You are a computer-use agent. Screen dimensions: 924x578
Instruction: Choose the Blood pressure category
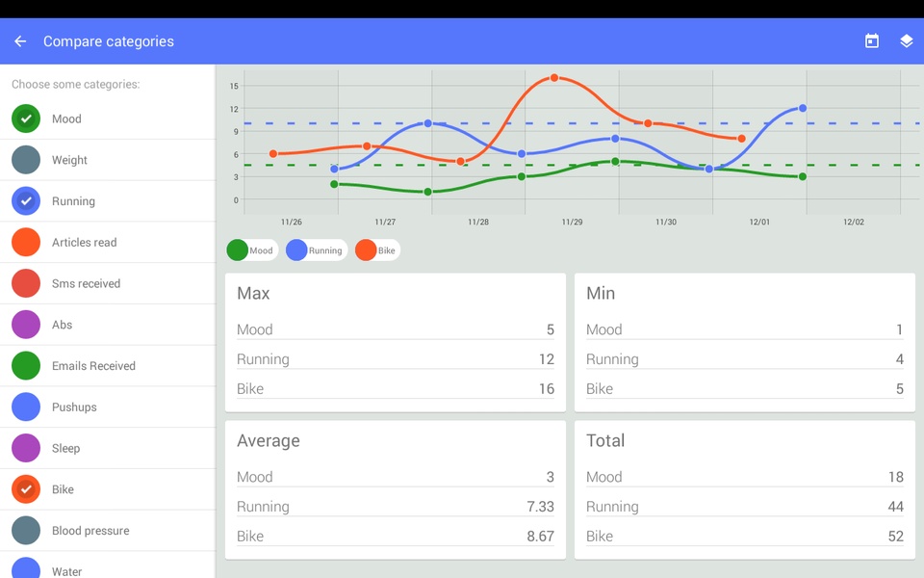tap(107, 530)
